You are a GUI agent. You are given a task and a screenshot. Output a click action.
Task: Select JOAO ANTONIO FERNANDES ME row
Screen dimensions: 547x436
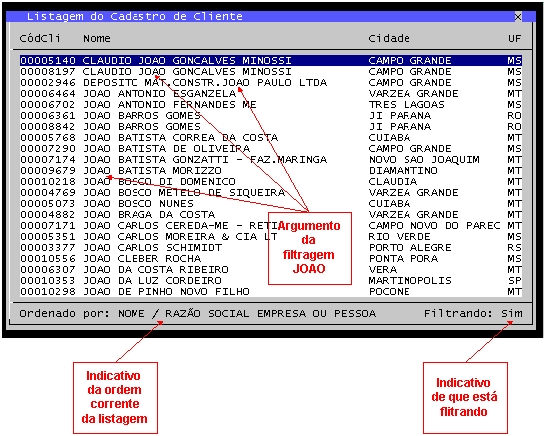[271, 105]
